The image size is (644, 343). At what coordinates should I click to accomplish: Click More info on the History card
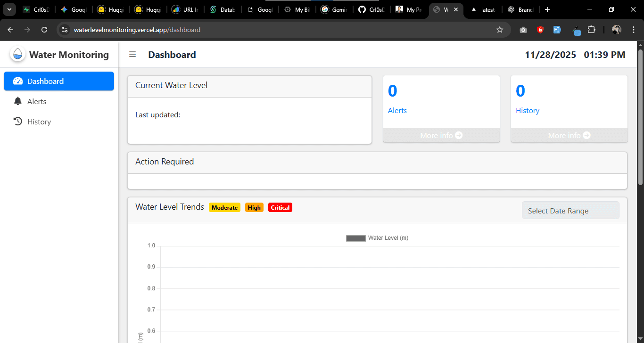point(569,135)
